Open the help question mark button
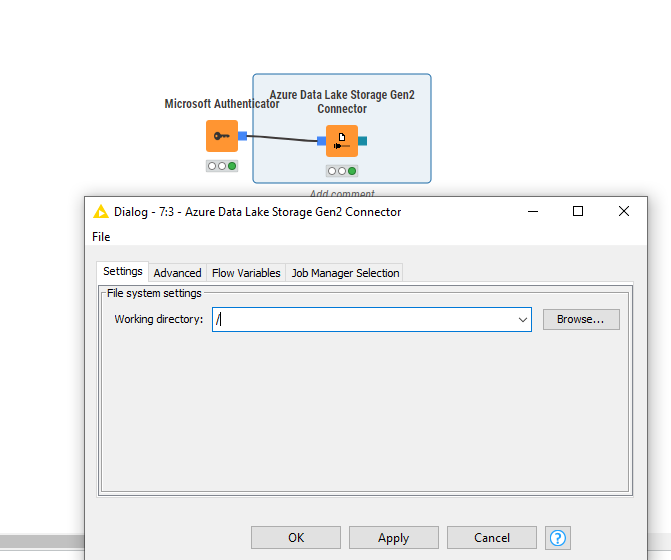Screen dimensions: 671x560 click(x=558, y=538)
